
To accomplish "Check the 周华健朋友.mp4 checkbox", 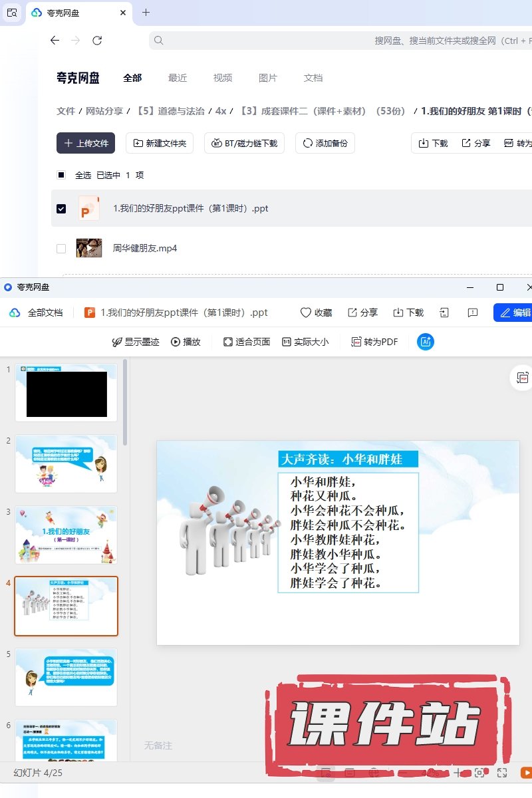I will pos(61,249).
